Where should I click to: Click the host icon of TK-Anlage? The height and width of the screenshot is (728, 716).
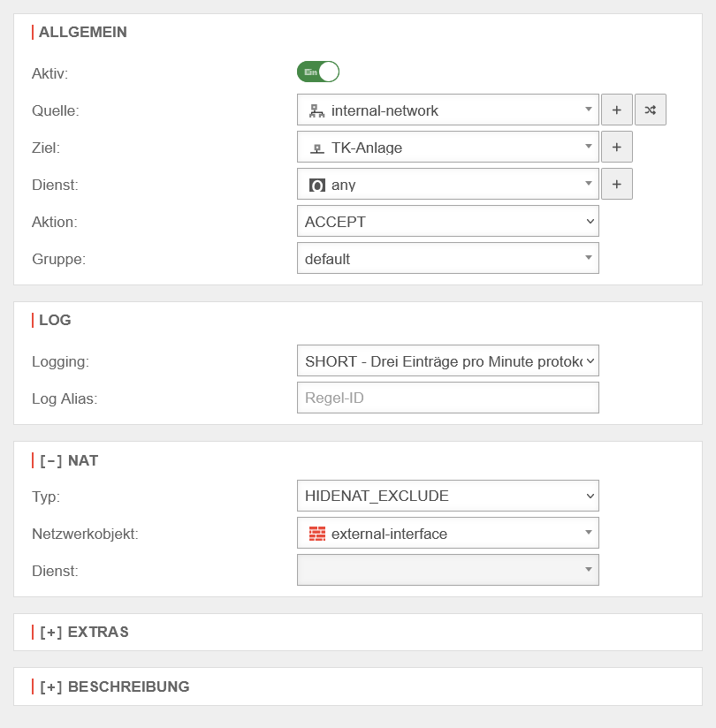(x=316, y=148)
